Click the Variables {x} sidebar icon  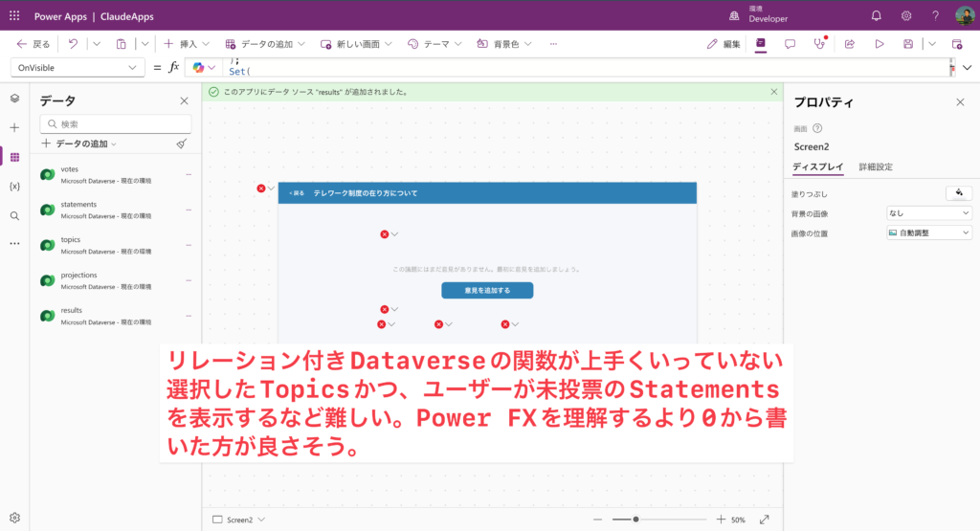14,186
